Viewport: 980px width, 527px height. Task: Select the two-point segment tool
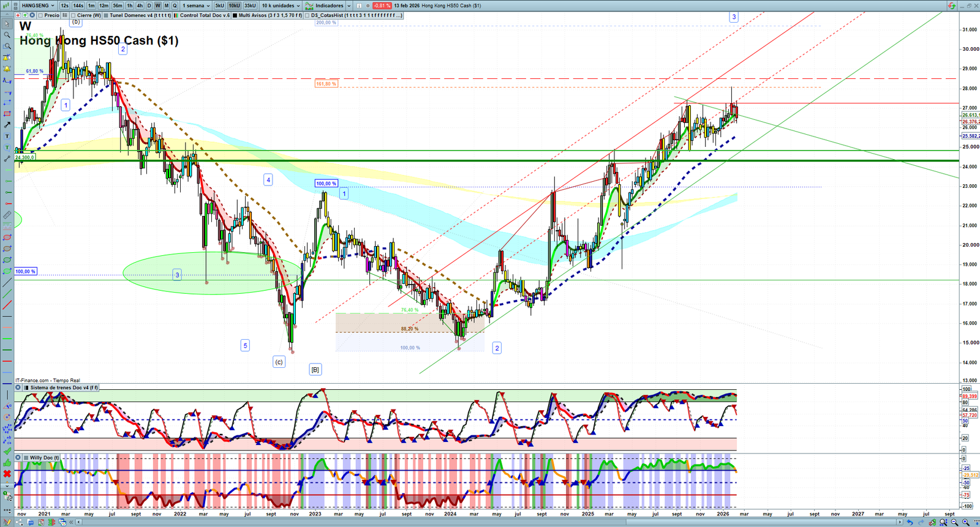7,159
